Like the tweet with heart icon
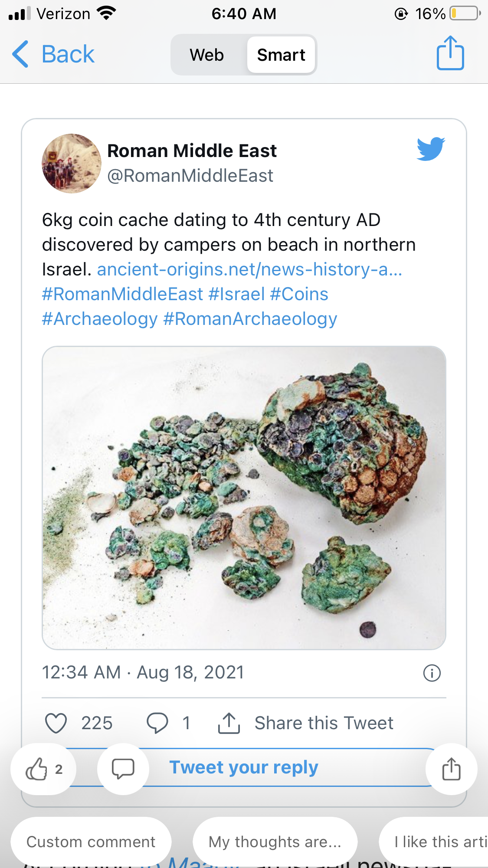Viewport: 488px width, 868px height. click(56, 723)
